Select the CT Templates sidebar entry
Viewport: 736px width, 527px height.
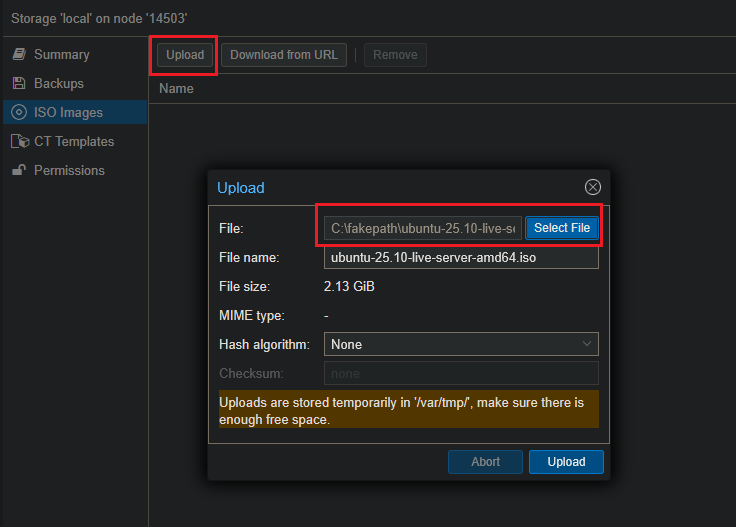coord(74,141)
